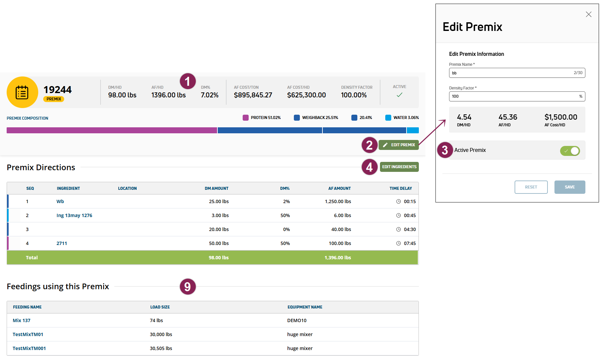Click the light blue Water legend swatch
The image size is (603, 364).
tap(388, 118)
